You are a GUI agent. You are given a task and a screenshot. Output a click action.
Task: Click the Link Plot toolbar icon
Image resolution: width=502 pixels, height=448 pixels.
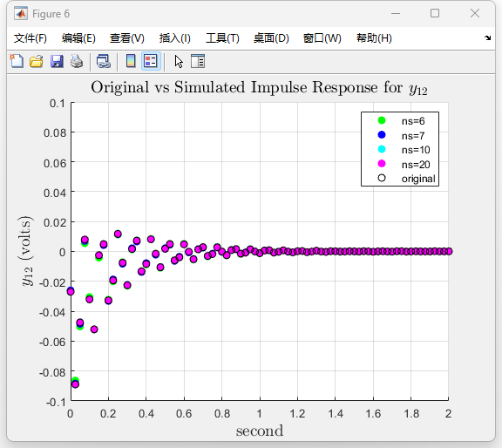[104, 61]
